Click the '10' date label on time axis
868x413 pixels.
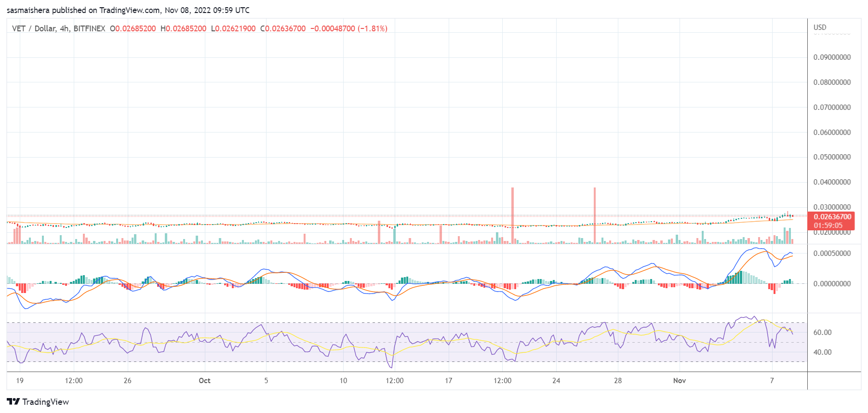pyautogui.click(x=343, y=381)
